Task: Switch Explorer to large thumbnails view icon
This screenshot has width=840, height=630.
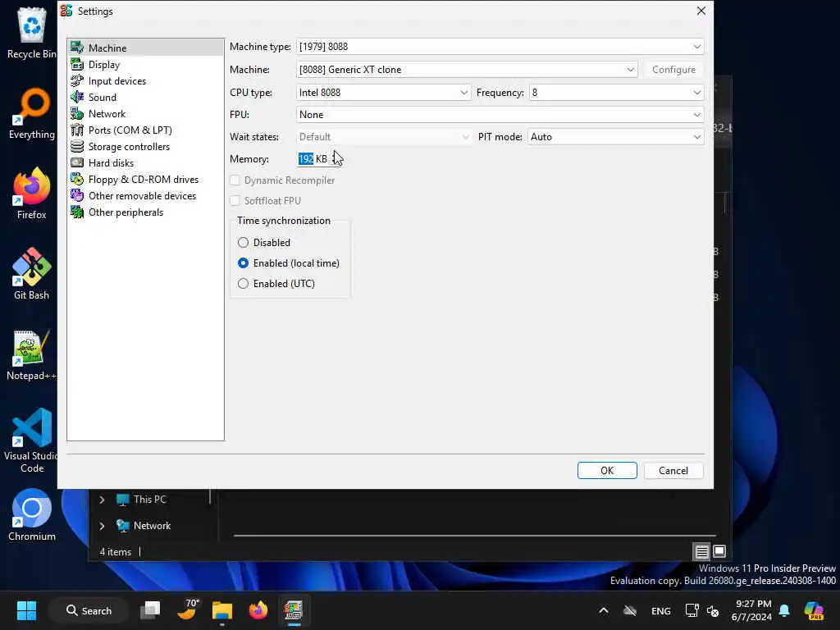Action: 719,551
